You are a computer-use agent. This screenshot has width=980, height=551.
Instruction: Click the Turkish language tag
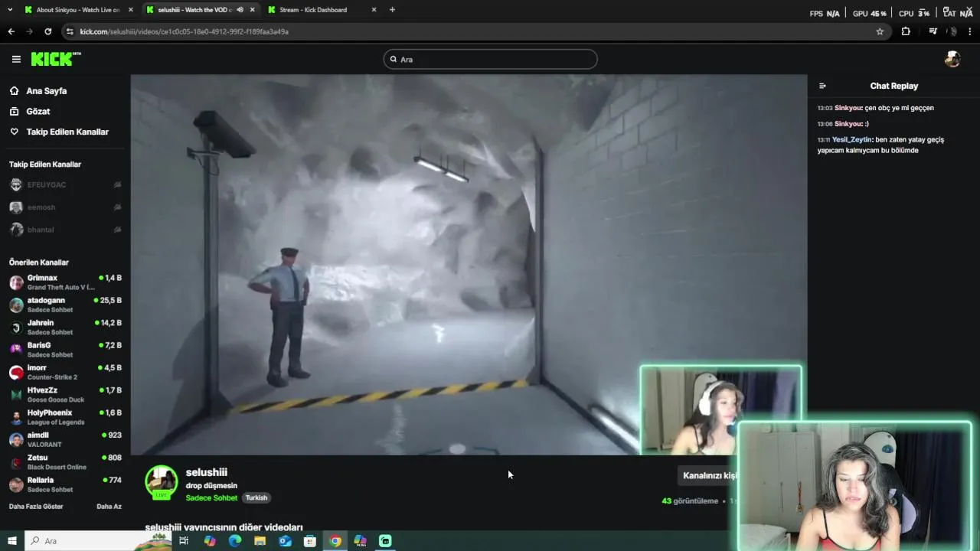[x=256, y=497]
